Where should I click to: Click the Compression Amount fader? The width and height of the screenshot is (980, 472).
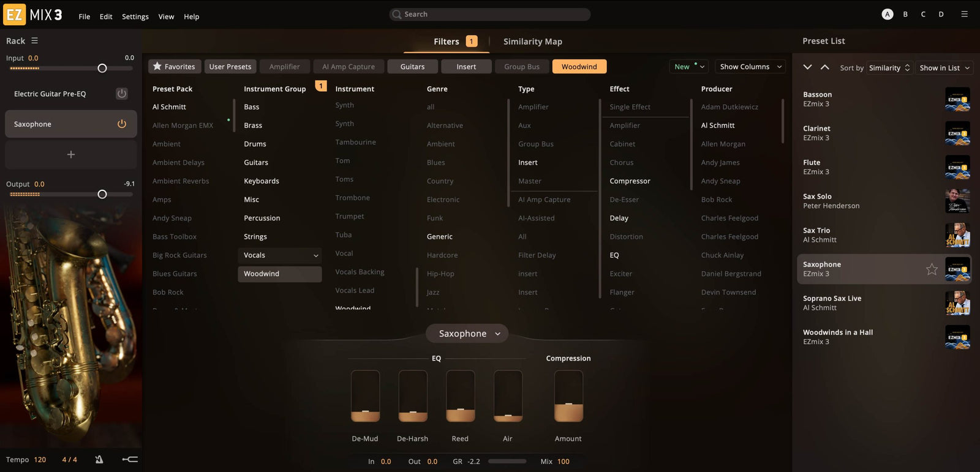568,396
